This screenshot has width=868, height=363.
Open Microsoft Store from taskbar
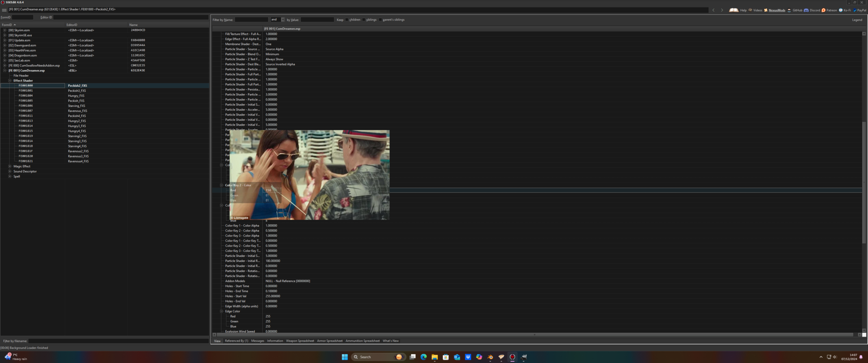[x=446, y=357]
